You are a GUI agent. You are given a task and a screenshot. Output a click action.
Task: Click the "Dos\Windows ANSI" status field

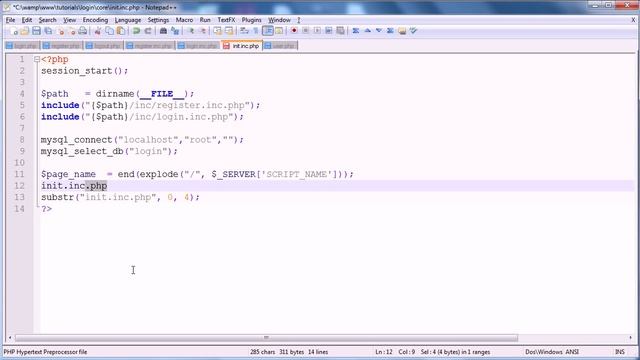tap(552, 352)
